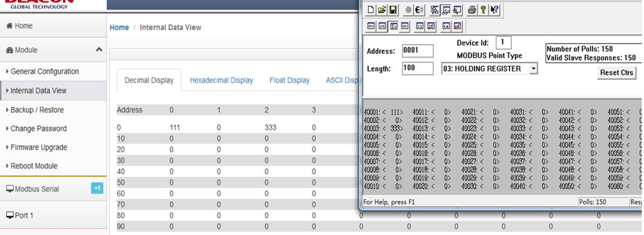Click the yellow question mark About icon
The width and height of the screenshot is (644, 235).
(483, 10)
